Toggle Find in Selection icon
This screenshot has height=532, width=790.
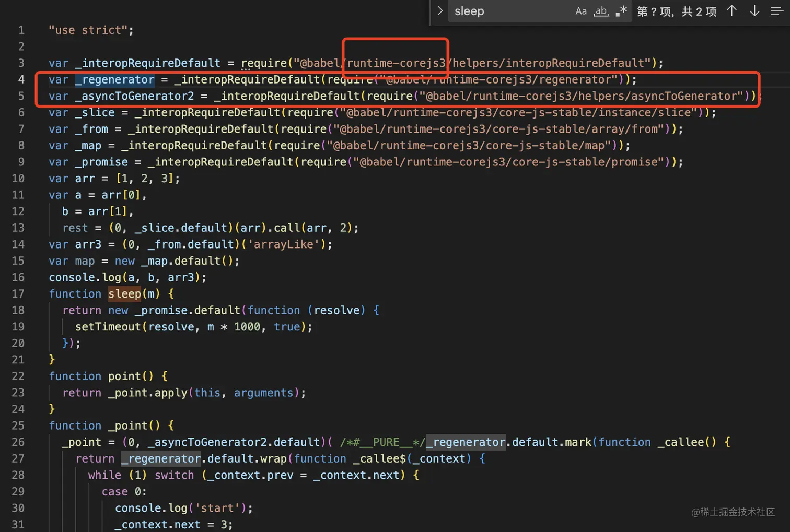tap(777, 11)
